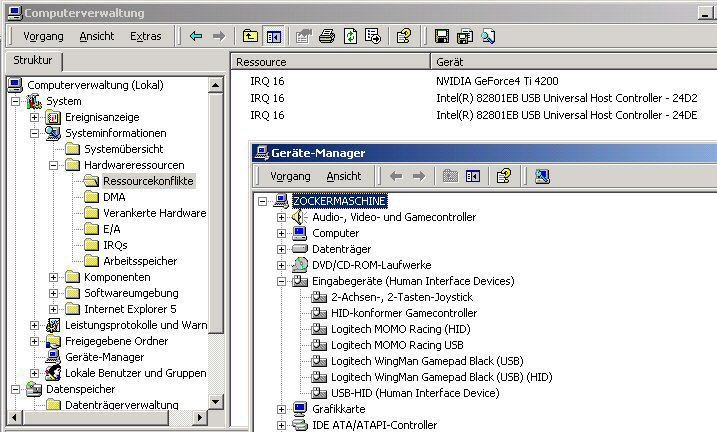Click USB Universal Host Controller - 24DE row
The height and width of the screenshot is (432, 717).
point(567,115)
